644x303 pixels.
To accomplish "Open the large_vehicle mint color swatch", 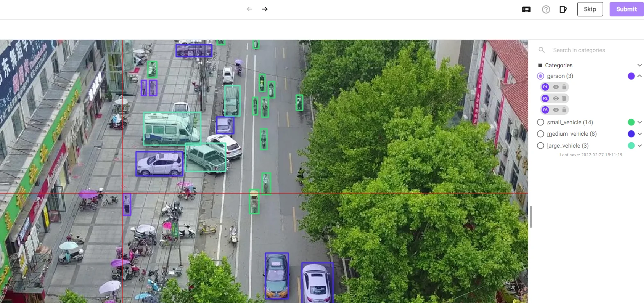I will tap(631, 146).
